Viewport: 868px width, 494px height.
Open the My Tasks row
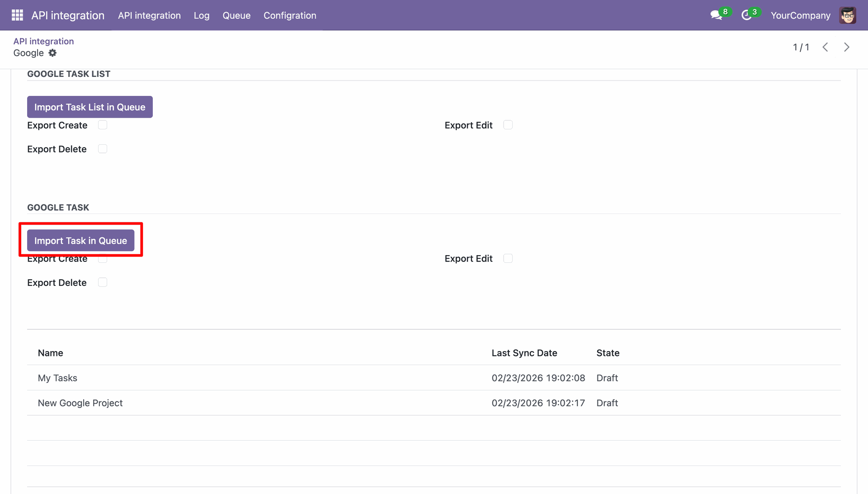434,378
